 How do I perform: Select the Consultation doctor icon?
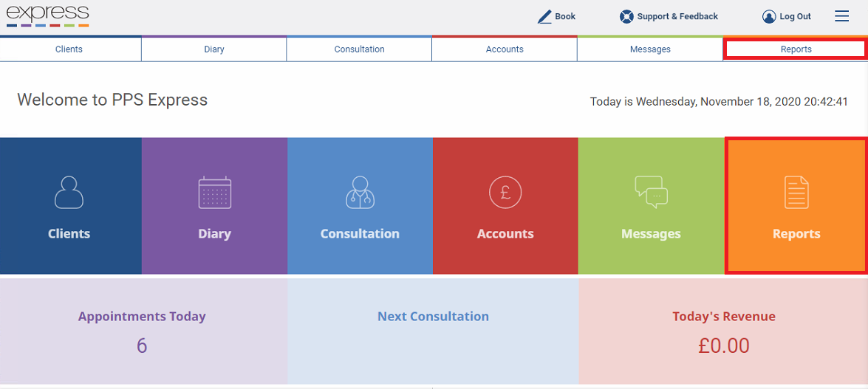pyautogui.click(x=360, y=193)
